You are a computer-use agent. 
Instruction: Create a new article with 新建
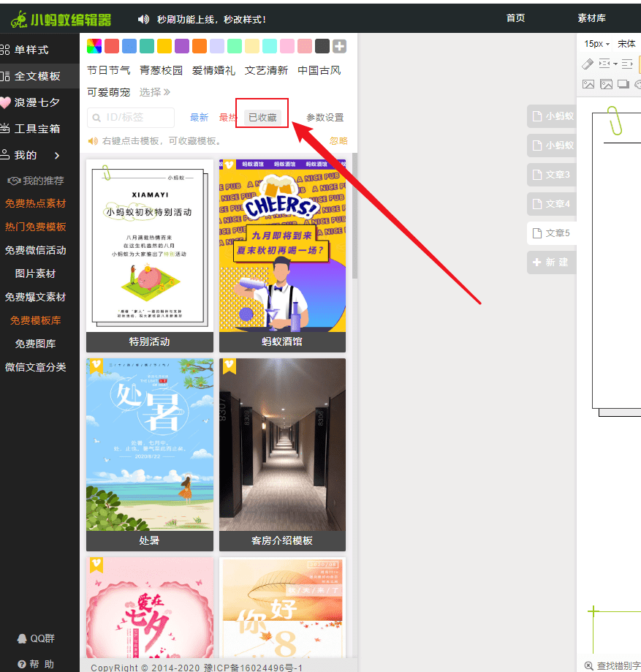pyautogui.click(x=551, y=263)
